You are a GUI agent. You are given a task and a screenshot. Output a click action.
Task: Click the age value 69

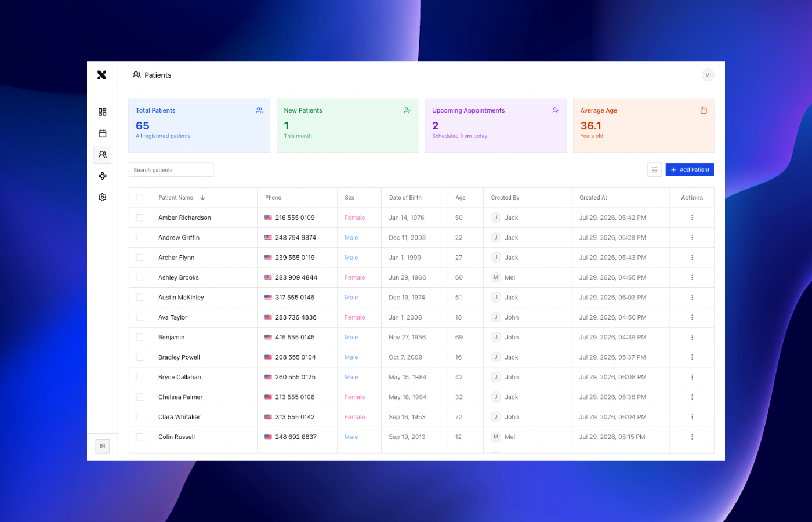(459, 337)
